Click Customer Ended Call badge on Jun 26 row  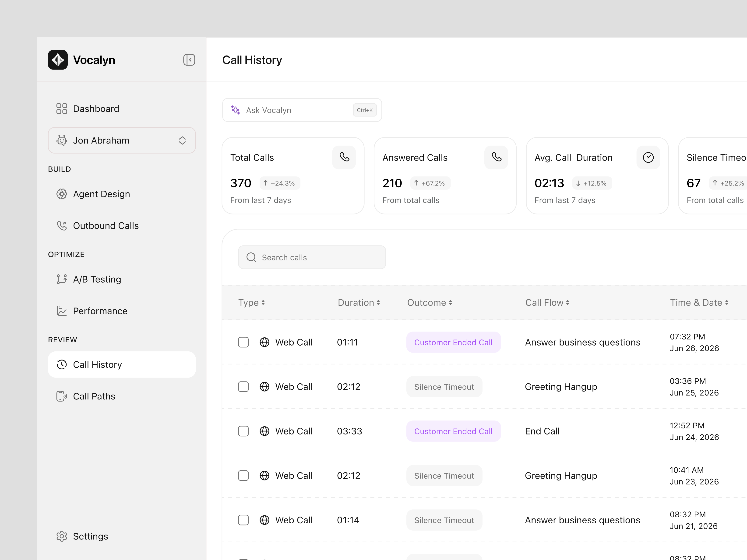454,342
